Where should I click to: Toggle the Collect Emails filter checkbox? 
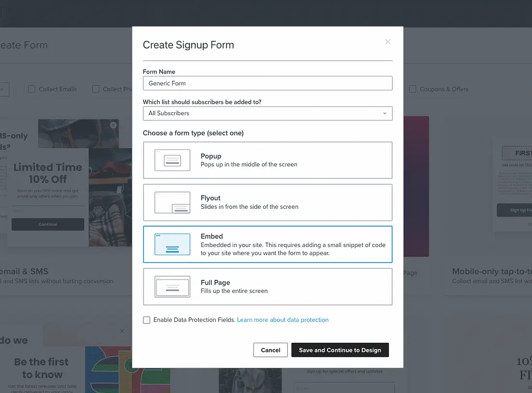point(32,89)
